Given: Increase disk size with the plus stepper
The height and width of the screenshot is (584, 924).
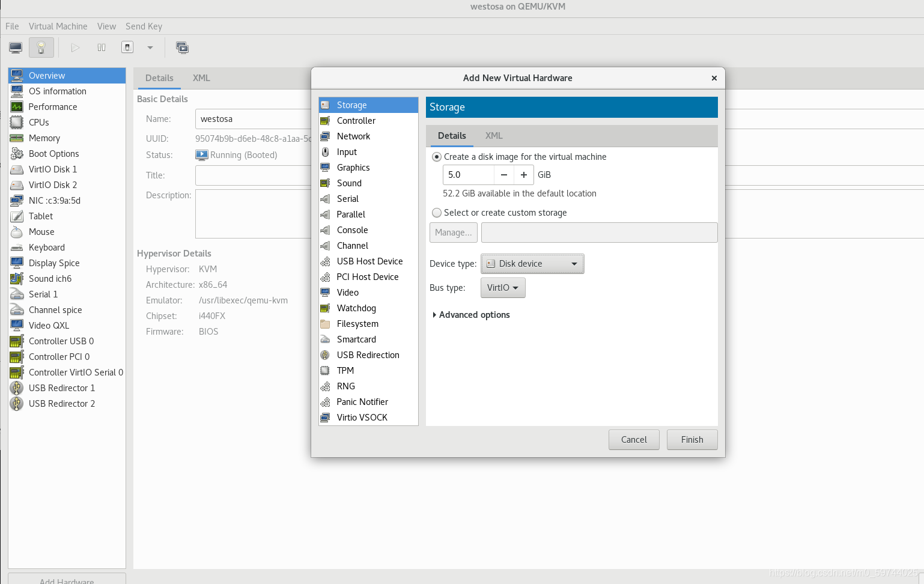Looking at the screenshot, I should 523,174.
